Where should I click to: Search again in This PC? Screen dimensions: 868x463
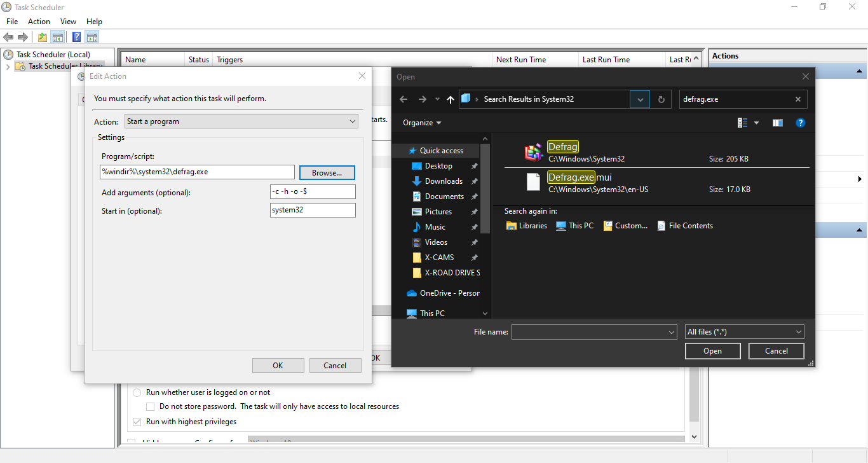(574, 225)
